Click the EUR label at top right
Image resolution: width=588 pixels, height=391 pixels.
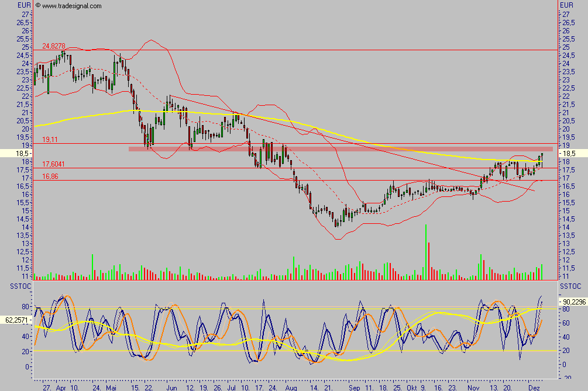click(x=566, y=5)
